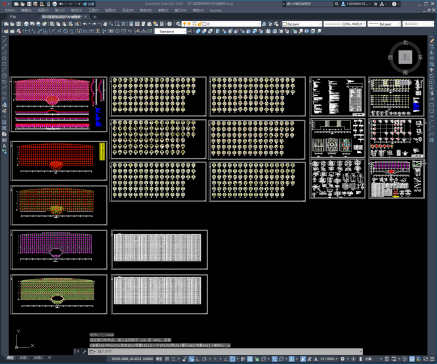Viewport: 437px width, 364px height.
Task: Click the coordinates readout in the status bar
Action: pos(132,359)
